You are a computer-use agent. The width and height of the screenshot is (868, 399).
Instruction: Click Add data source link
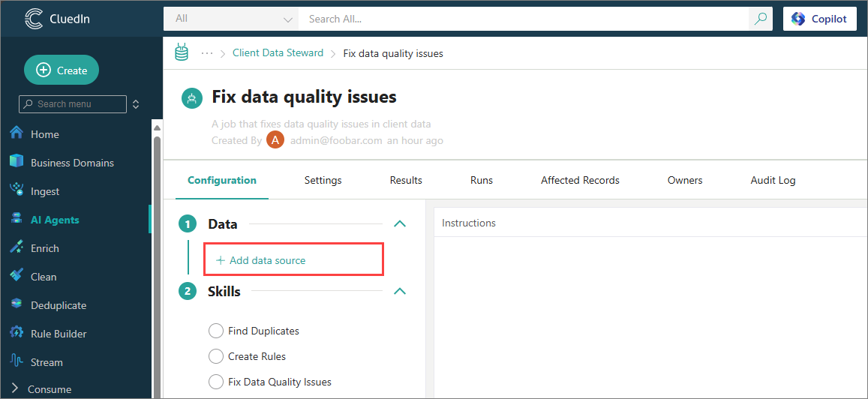[x=261, y=260]
